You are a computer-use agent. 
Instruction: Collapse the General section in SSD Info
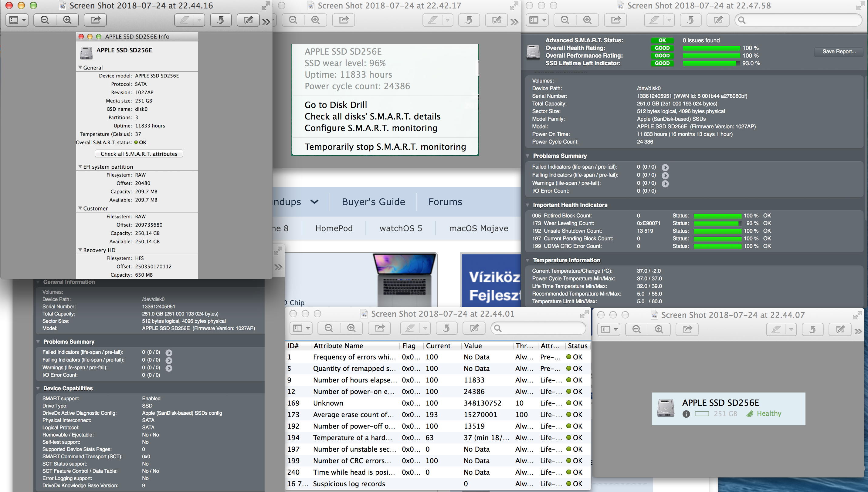coord(80,67)
